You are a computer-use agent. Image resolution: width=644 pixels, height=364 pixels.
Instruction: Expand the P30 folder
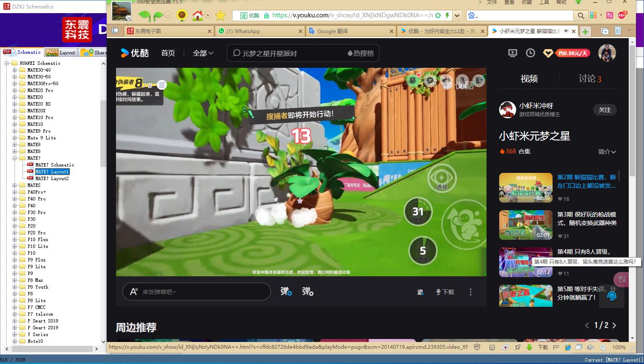click(x=14, y=219)
